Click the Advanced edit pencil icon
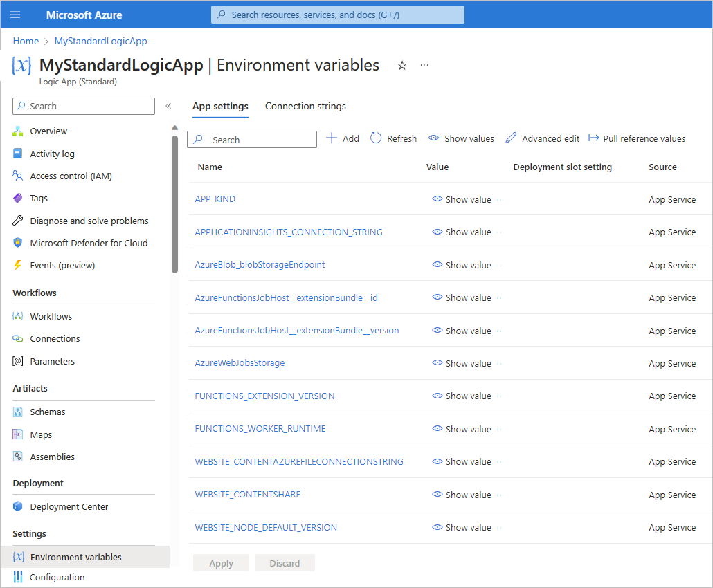The height and width of the screenshot is (588, 713). point(511,138)
